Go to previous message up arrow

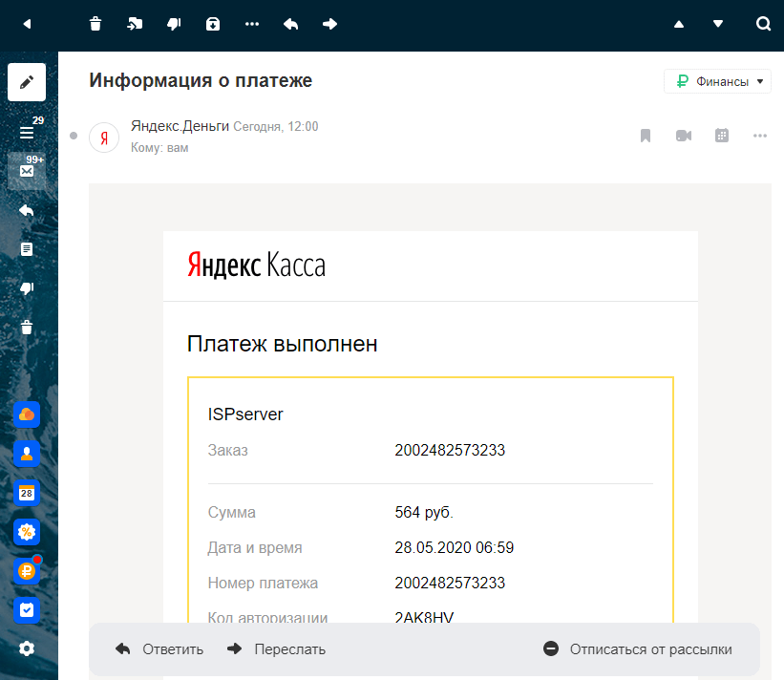pyautogui.click(x=679, y=24)
